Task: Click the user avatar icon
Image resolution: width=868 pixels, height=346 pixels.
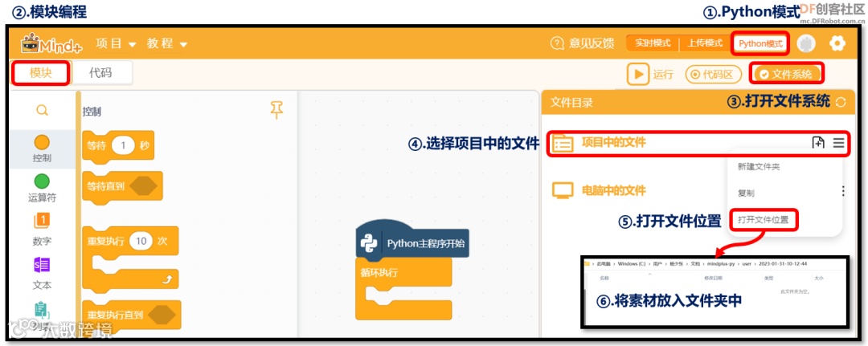Action: (806, 43)
